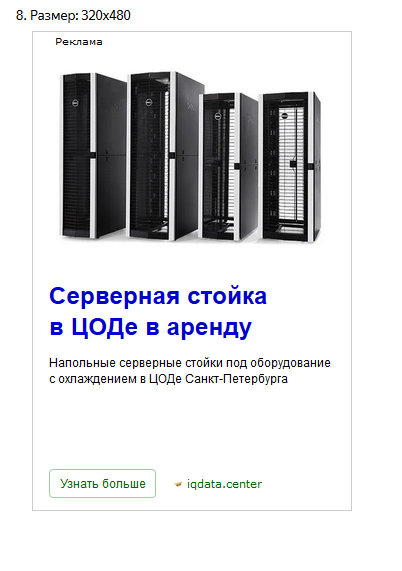Click the iqdata.center favicon icon
402x571 pixels.
[178, 484]
